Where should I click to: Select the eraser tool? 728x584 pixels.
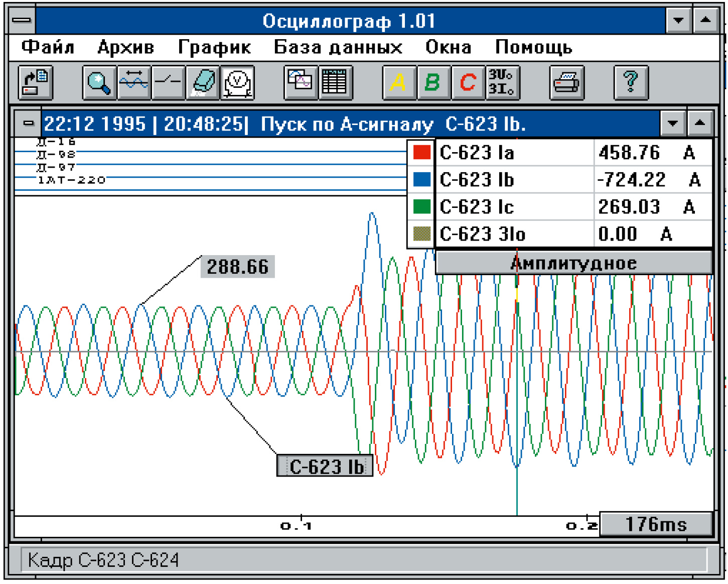203,82
